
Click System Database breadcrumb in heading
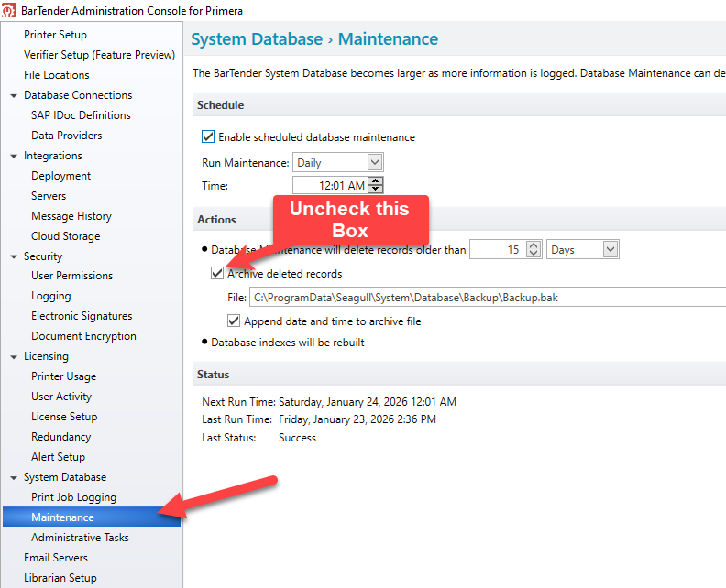[257, 39]
